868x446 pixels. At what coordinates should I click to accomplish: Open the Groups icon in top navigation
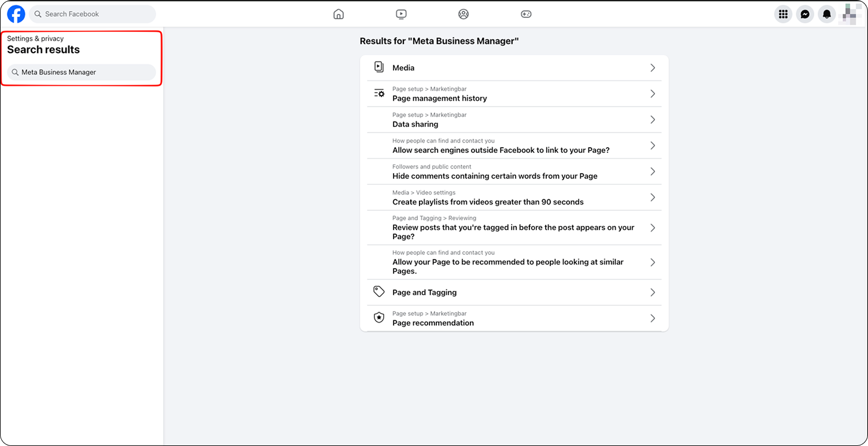464,14
